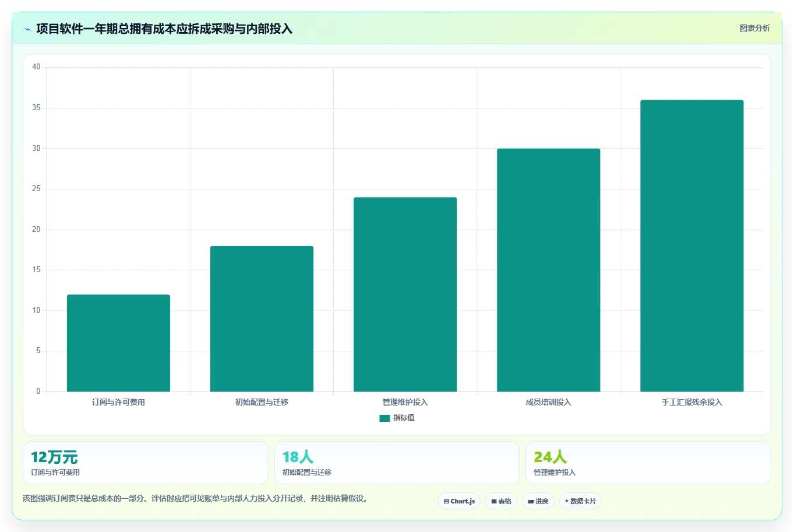Click the footnote text starting 该图强调订阅费
Viewport: 794px width, 532px height.
(196, 499)
